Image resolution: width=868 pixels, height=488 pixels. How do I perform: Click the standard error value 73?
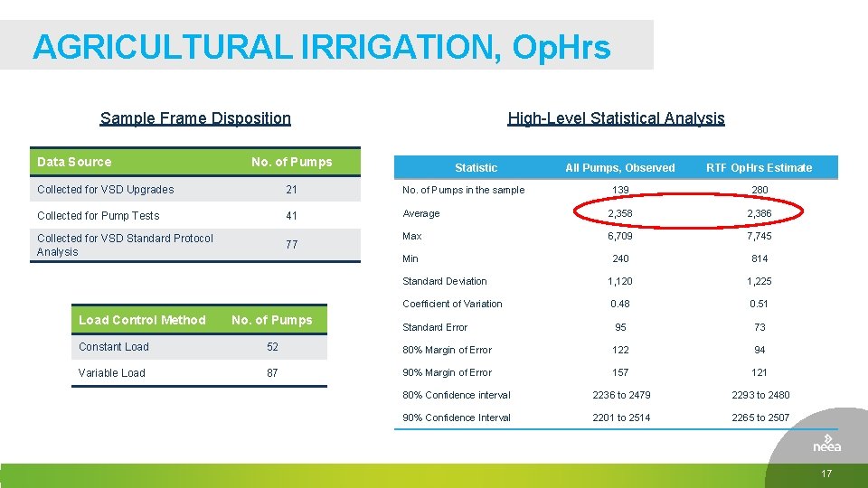tap(759, 327)
